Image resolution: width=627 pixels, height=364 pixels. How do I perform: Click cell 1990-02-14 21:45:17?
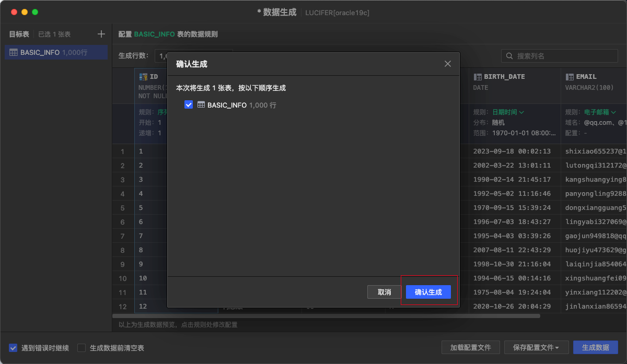[515, 180]
